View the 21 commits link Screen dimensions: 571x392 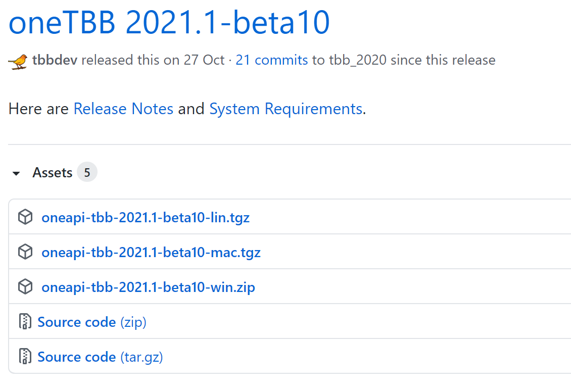[x=271, y=60]
